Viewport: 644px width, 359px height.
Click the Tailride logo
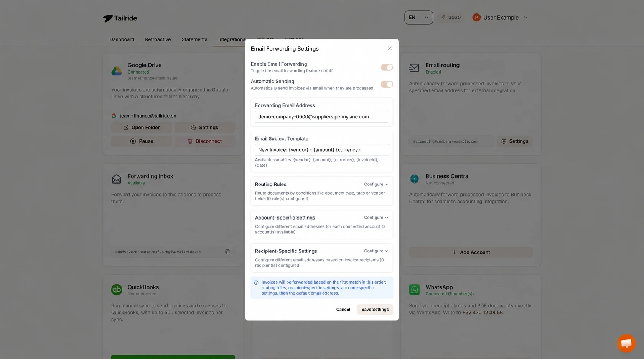click(120, 18)
